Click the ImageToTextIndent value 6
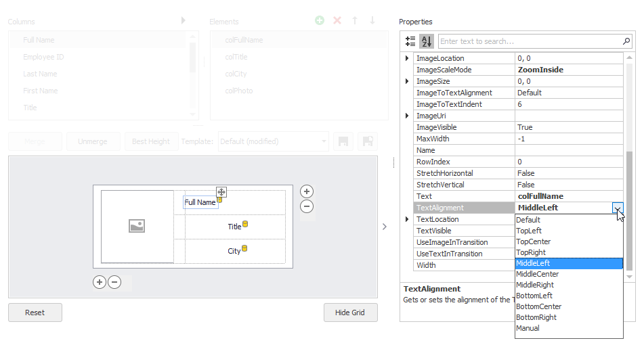 coord(569,104)
